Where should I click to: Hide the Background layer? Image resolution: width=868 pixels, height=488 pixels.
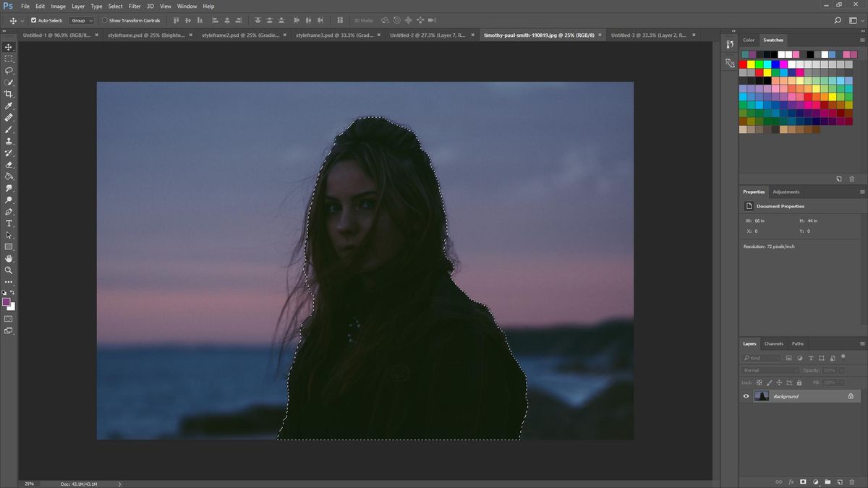(746, 395)
